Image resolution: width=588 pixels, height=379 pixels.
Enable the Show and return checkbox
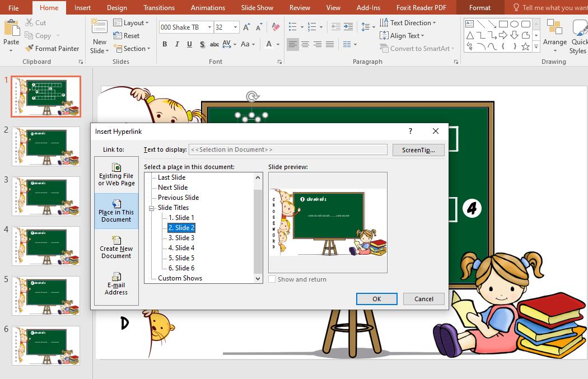click(272, 279)
